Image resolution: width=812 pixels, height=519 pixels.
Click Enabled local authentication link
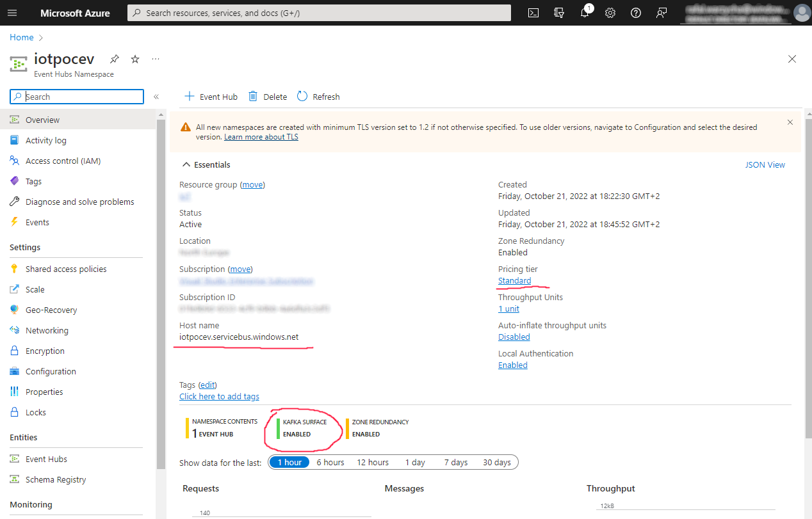tap(513, 365)
